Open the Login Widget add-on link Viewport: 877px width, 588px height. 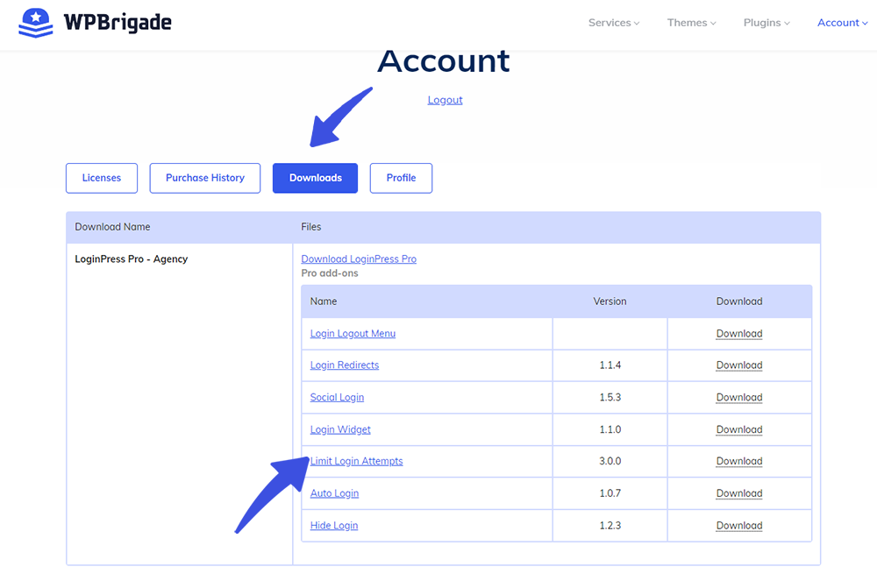[340, 429]
